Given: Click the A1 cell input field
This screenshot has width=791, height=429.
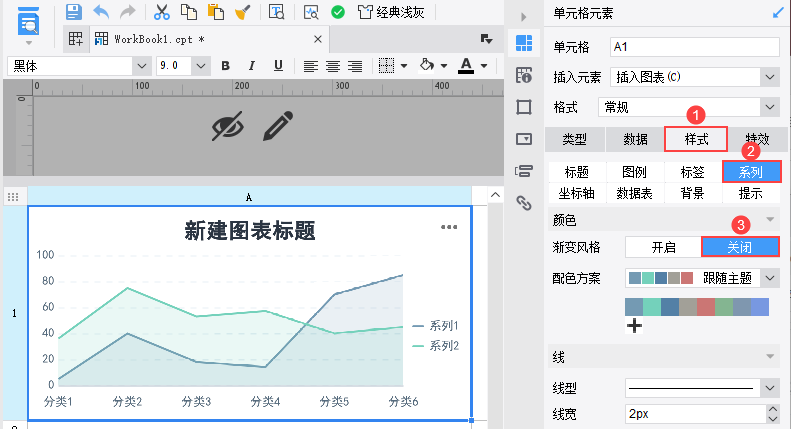Looking at the screenshot, I should 695,47.
